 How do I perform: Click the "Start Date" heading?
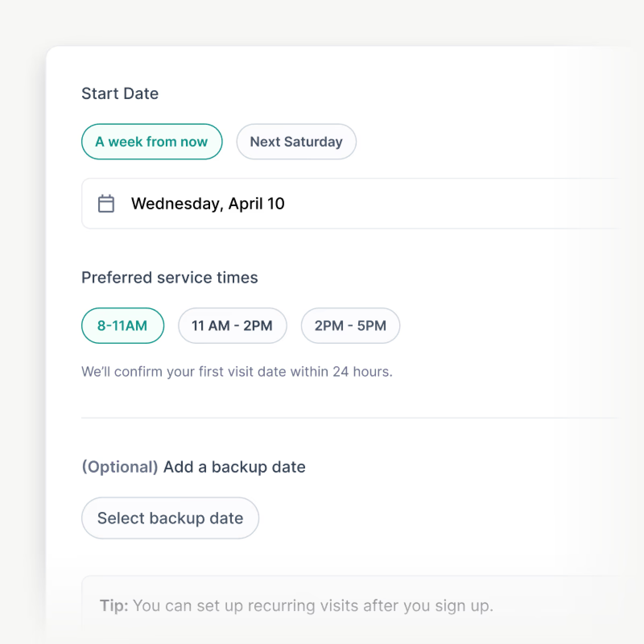click(120, 93)
